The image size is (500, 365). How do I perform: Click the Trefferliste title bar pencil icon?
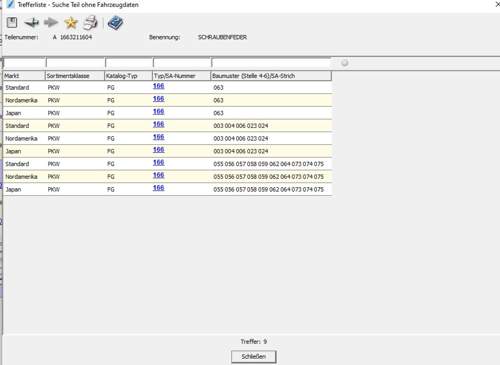point(11,4)
